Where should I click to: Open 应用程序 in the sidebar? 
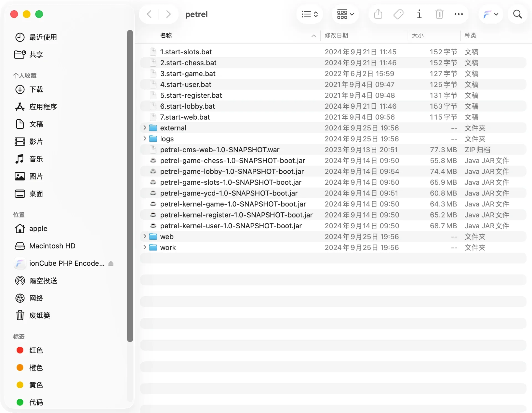point(36,107)
